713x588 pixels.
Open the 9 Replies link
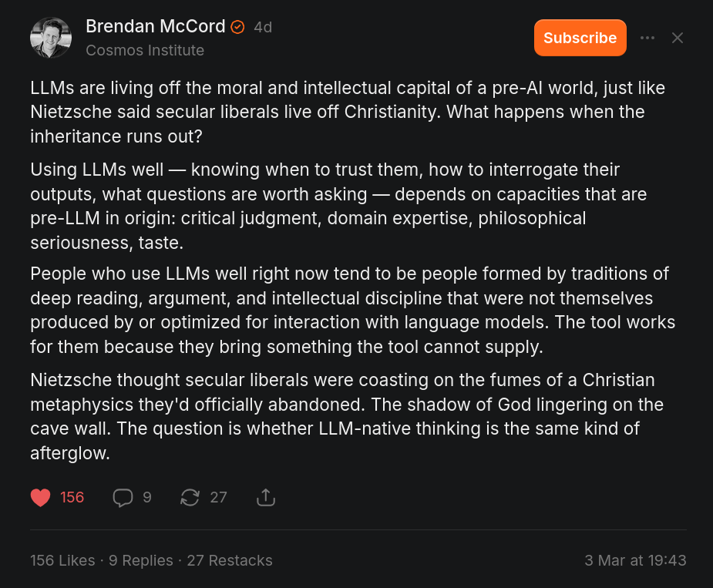pyautogui.click(x=141, y=560)
